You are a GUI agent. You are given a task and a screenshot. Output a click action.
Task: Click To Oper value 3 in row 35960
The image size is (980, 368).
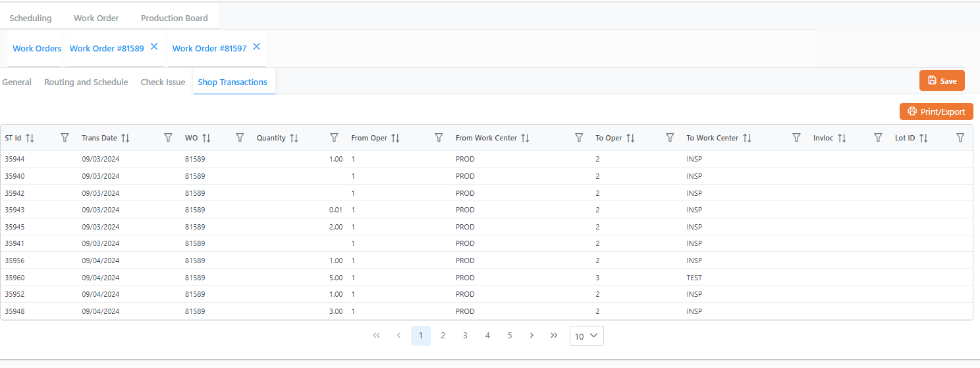pos(597,278)
